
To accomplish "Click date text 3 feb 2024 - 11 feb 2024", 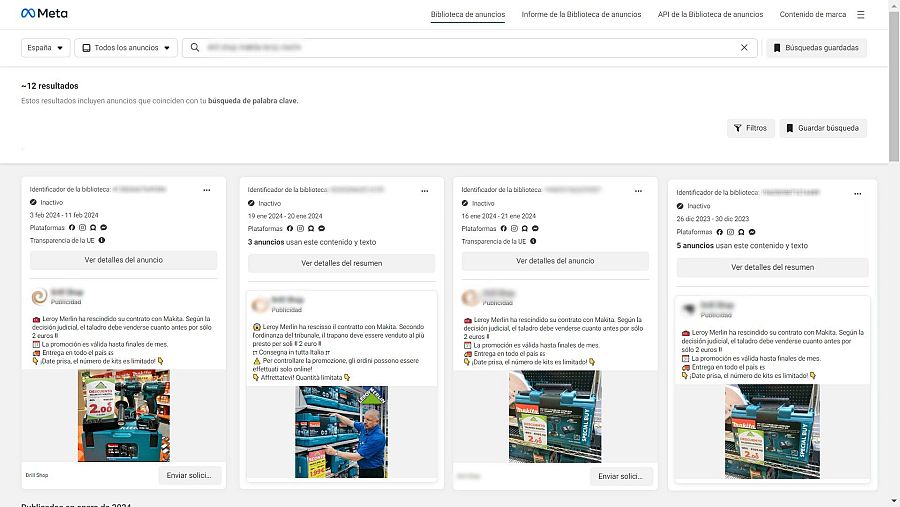I will tap(64, 215).
